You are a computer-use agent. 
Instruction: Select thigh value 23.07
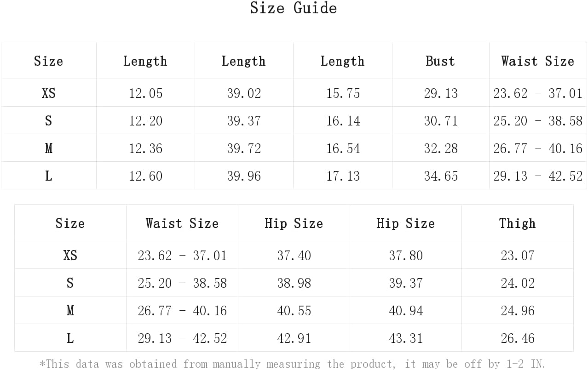[x=518, y=256]
